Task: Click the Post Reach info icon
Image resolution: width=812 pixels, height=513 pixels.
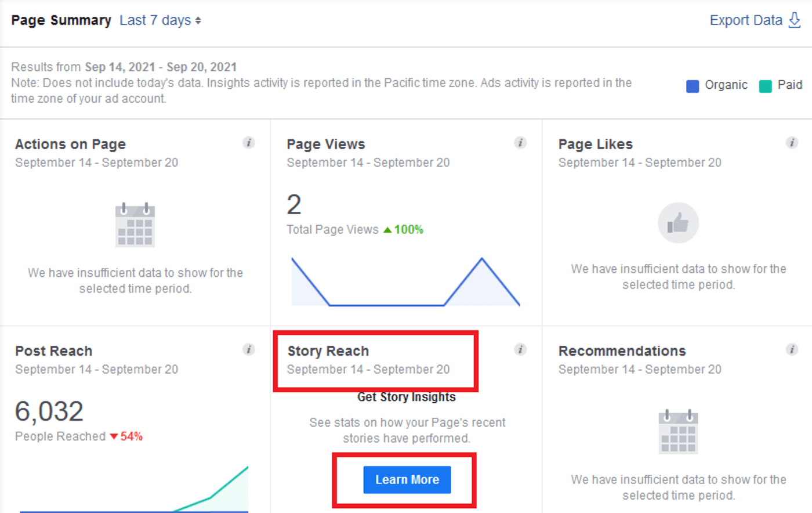Action: click(249, 349)
